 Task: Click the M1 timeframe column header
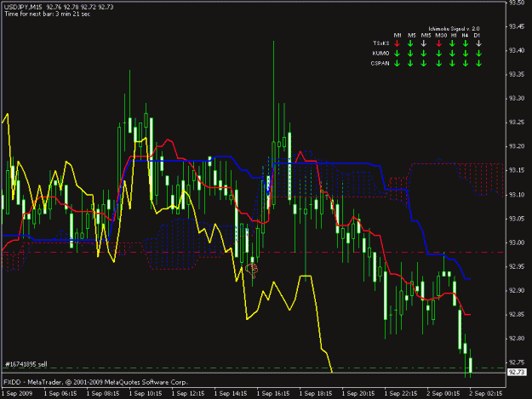[x=398, y=35]
